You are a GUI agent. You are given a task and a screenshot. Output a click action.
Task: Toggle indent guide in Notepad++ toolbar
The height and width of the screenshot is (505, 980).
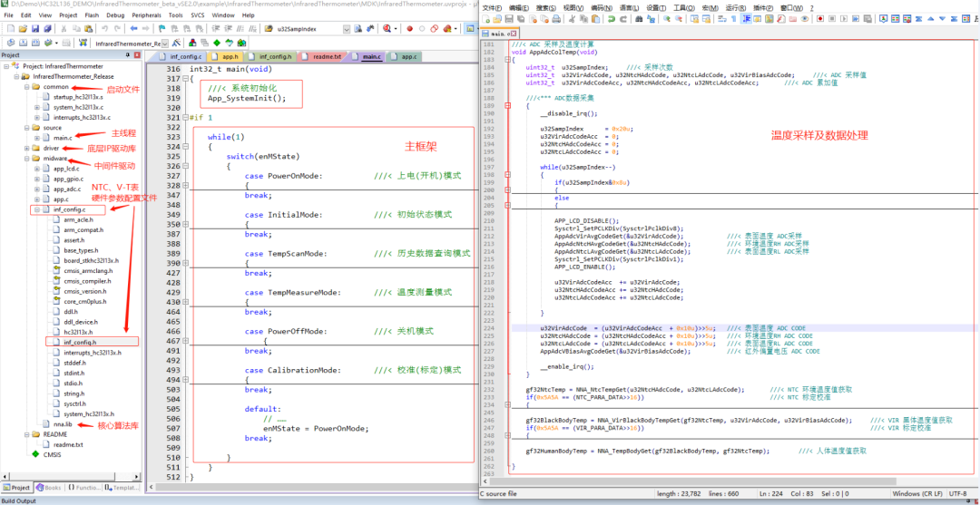[x=746, y=19]
